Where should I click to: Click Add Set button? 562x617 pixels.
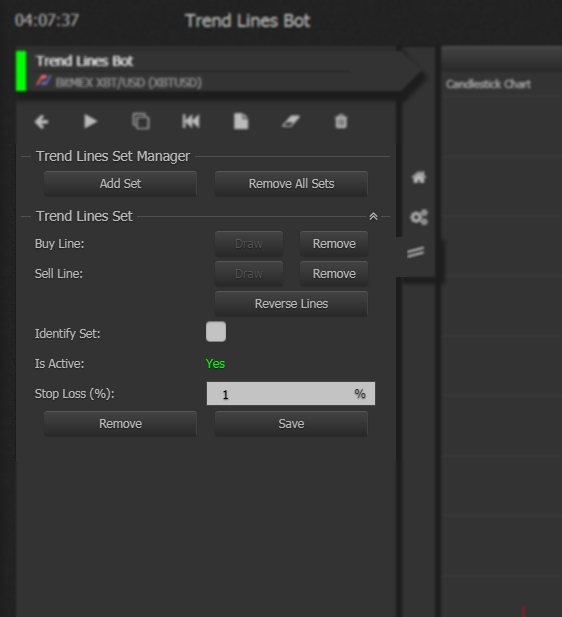point(120,184)
